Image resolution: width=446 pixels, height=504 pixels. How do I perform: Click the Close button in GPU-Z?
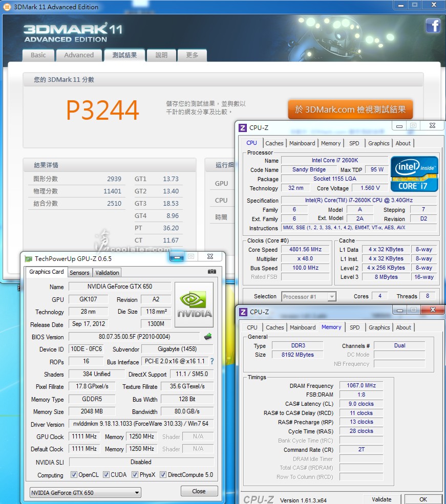199,491
